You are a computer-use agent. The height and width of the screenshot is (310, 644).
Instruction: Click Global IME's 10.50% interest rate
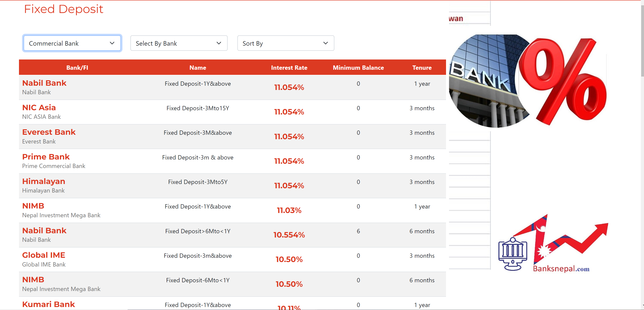coord(289,259)
